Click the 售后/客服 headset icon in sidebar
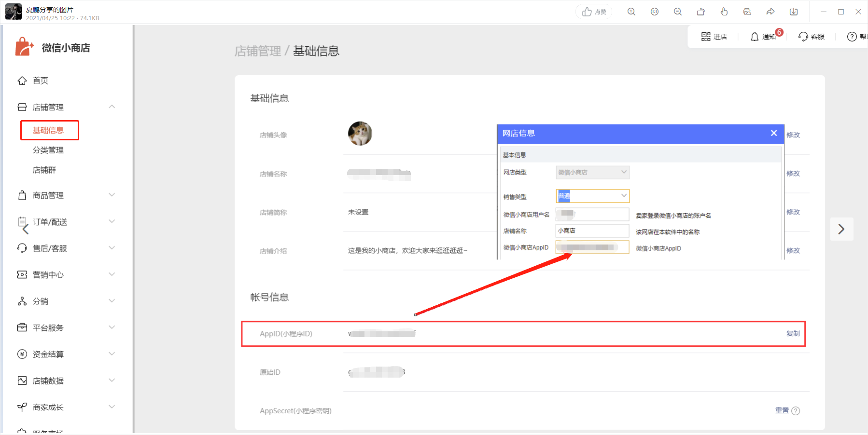868x435 pixels. (x=22, y=248)
